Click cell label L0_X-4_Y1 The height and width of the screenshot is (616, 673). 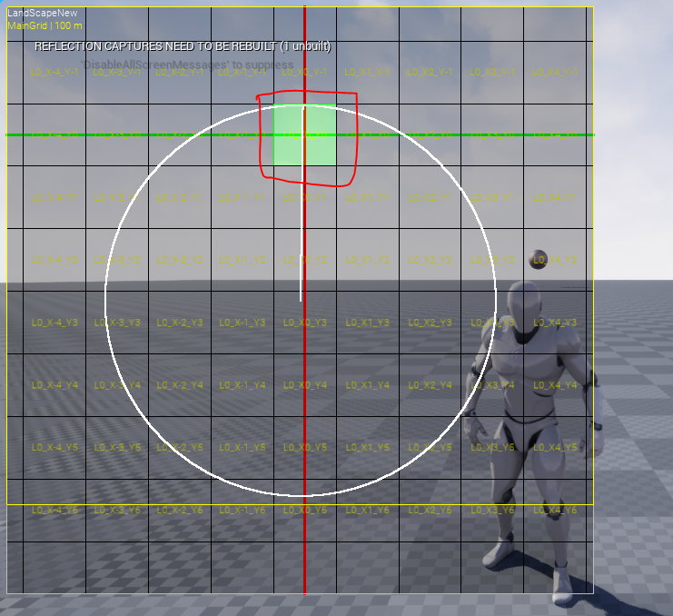[54, 197]
